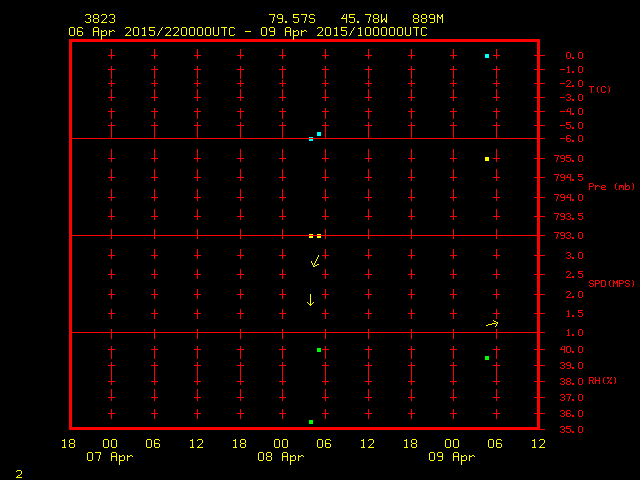
Task: Click the station ID 3823
Action: (100, 19)
